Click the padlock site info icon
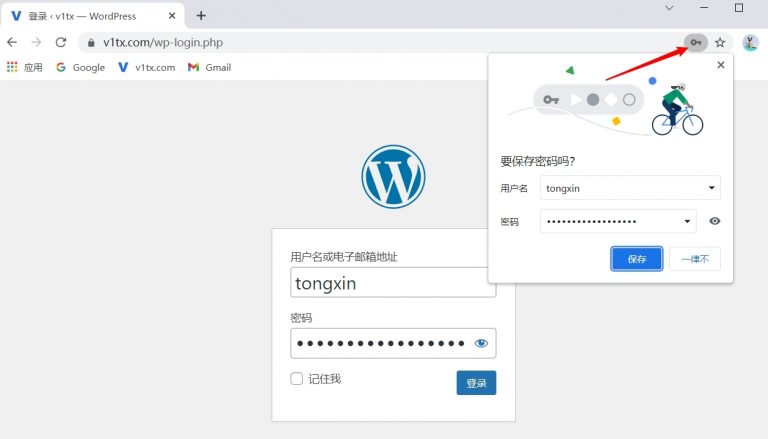 (x=91, y=43)
